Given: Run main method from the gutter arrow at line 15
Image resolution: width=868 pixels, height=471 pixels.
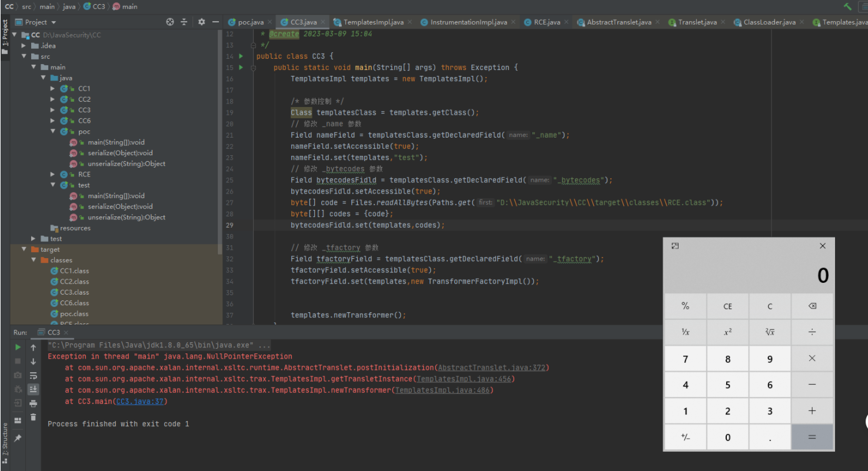Looking at the screenshot, I should (x=241, y=68).
